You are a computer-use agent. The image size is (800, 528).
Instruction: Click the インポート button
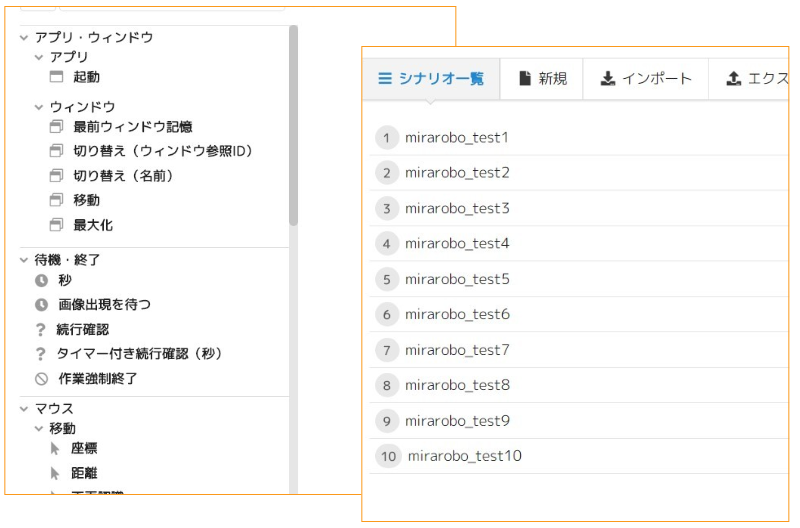(646, 79)
